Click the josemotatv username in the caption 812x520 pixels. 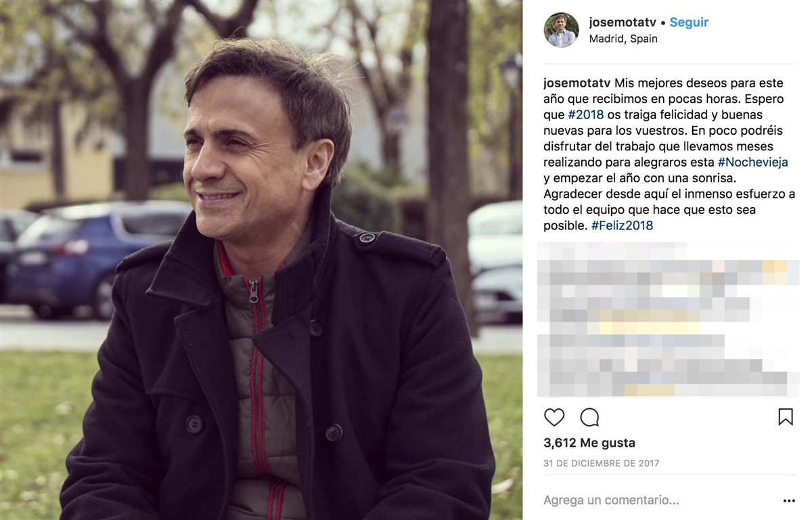[577, 83]
